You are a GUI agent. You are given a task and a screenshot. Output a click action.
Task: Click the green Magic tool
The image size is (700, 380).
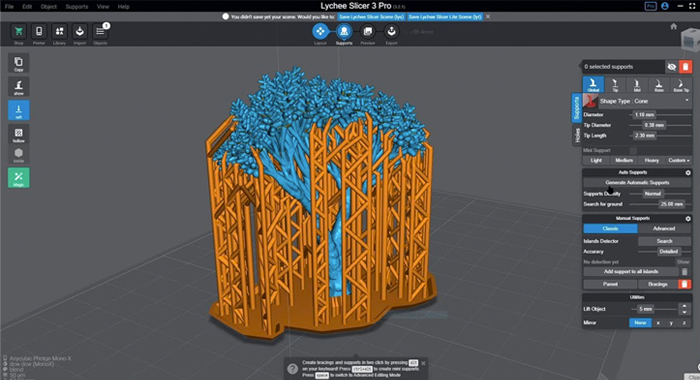click(19, 178)
